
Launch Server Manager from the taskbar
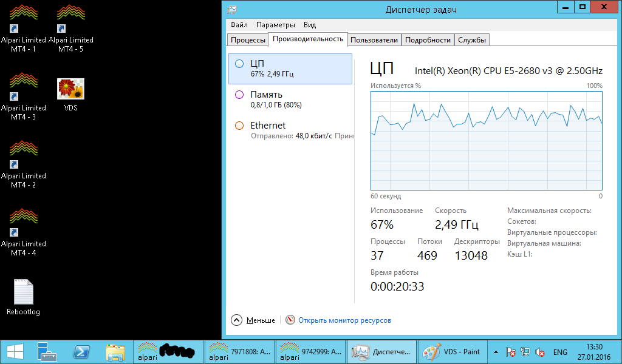(47, 352)
